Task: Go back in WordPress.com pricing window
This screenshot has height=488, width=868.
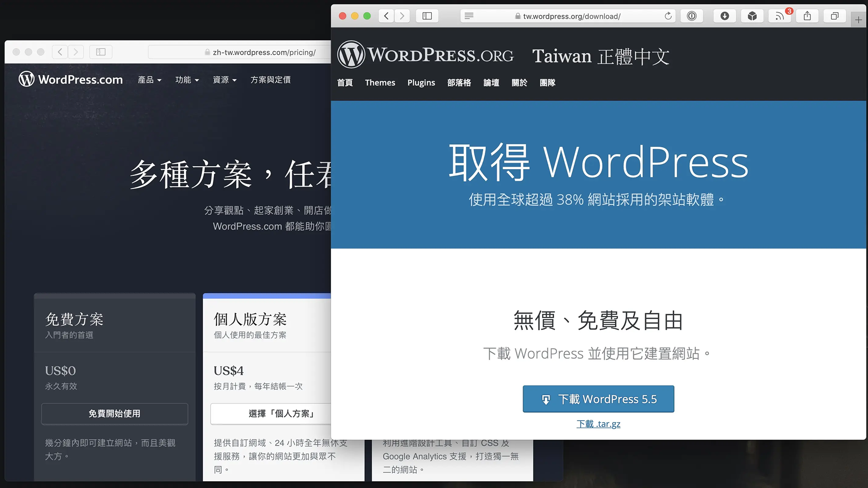Action: pyautogui.click(x=60, y=52)
